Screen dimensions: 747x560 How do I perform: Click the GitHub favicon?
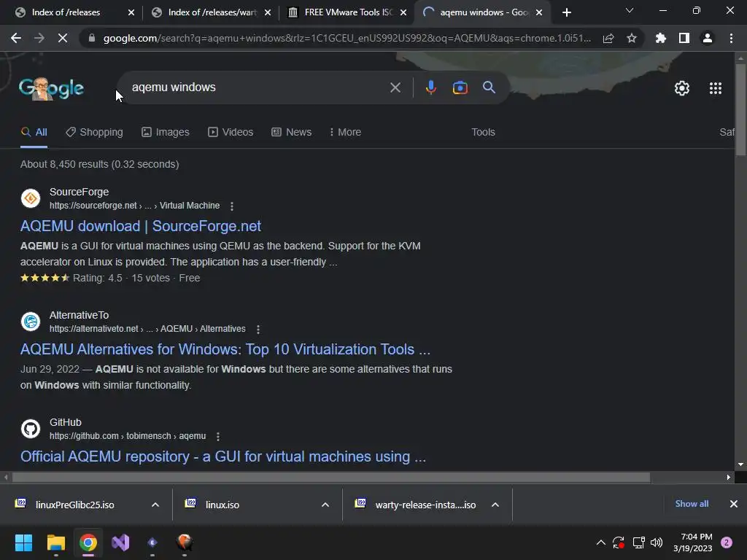click(31, 429)
